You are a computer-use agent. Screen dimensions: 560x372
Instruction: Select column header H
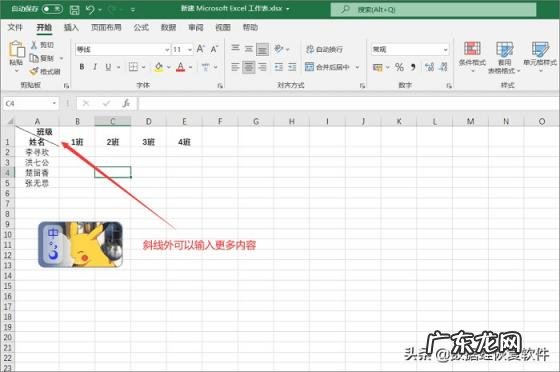click(x=291, y=121)
